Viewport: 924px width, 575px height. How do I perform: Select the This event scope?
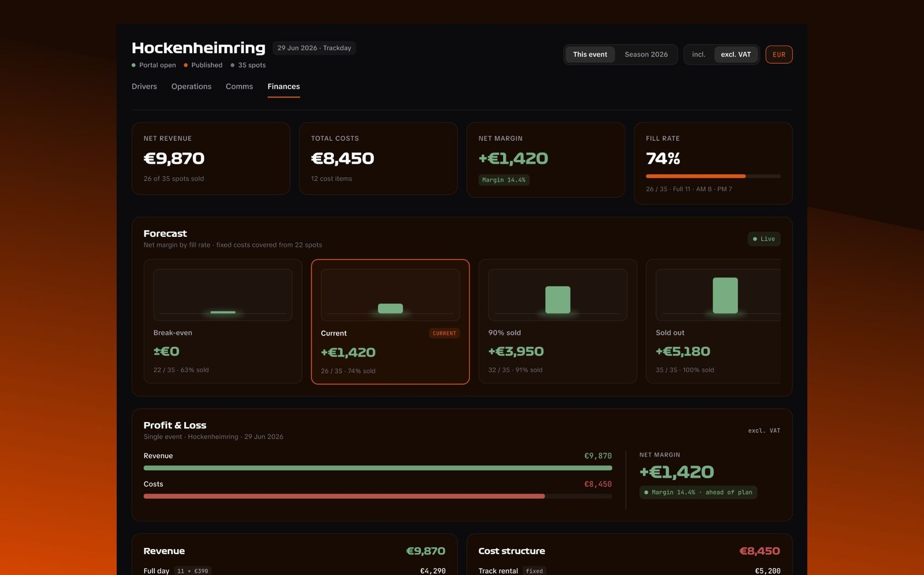point(590,54)
